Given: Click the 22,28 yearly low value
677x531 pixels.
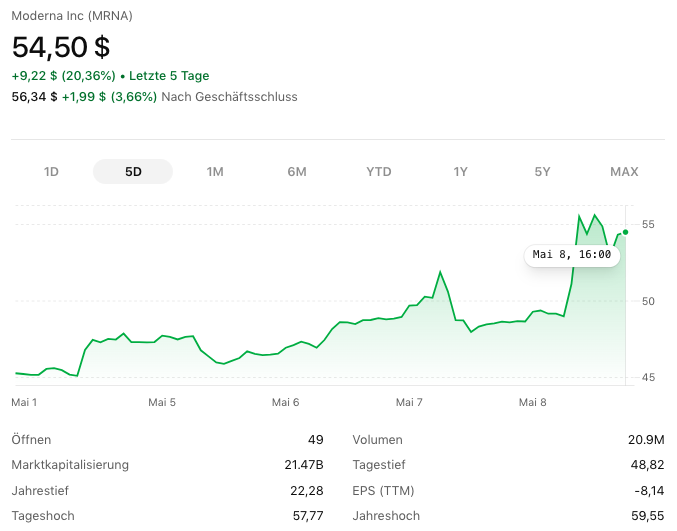Looking at the screenshot, I should (307, 491).
